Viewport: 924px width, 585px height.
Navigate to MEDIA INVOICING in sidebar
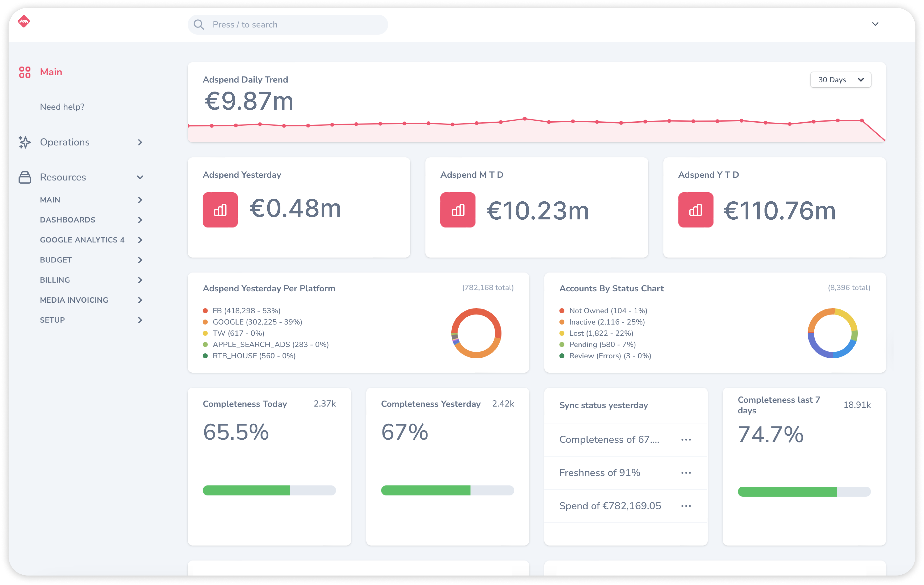[74, 300]
